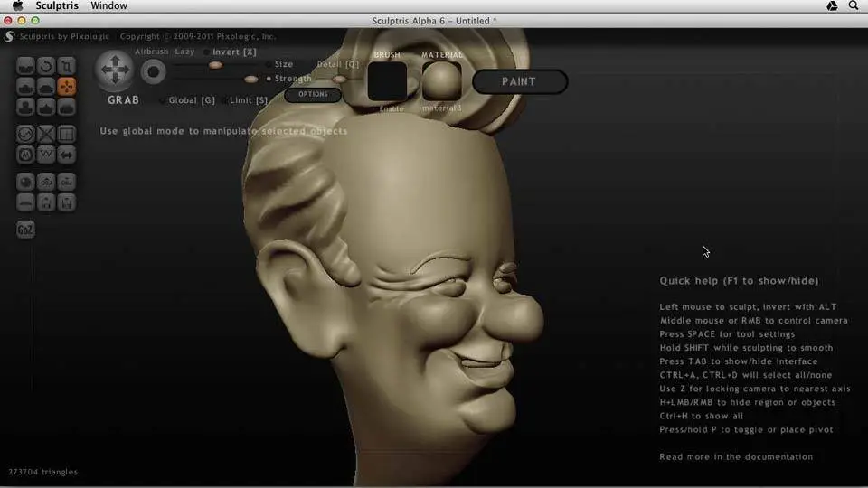Image resolution: width=868 pixels, height=488 pixels.
Task: Click the sculpted head model's nose
Action: click(517, 318)
